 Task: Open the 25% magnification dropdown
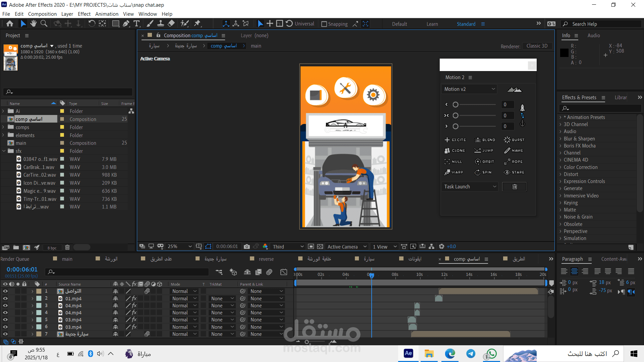tap(180, 247)
